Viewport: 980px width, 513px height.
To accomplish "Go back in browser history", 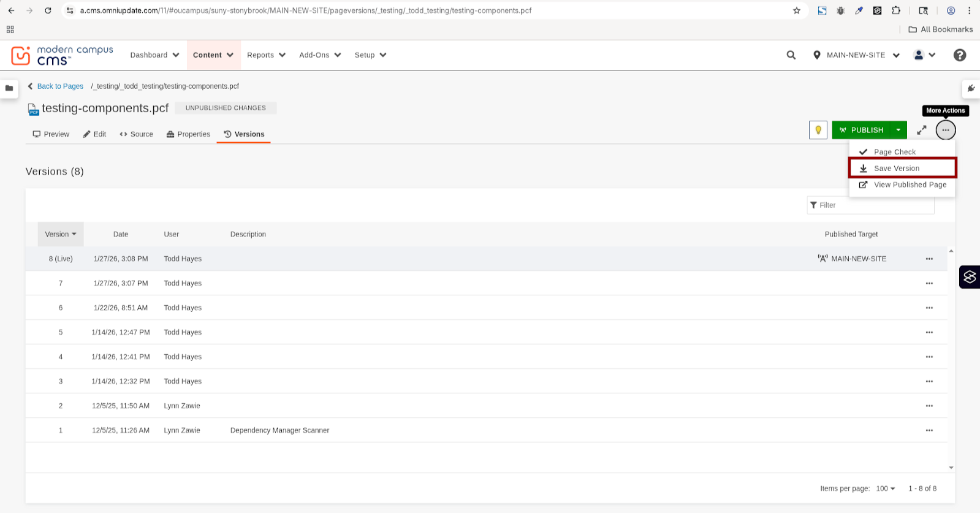I will coord(11,10).
